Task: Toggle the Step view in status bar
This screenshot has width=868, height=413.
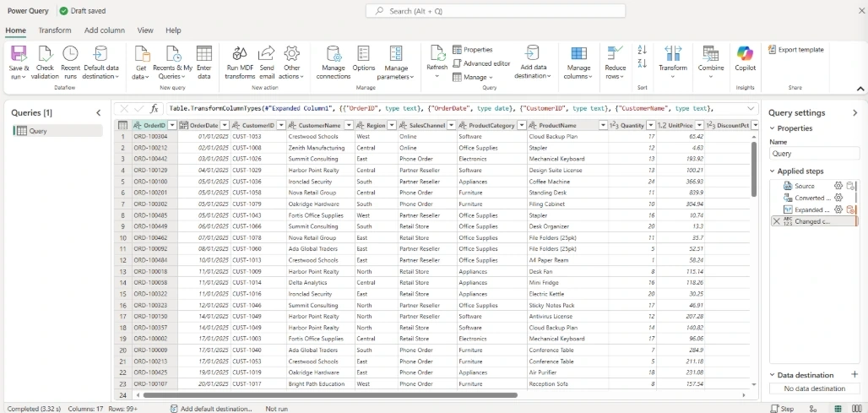Action: point(782,409)
